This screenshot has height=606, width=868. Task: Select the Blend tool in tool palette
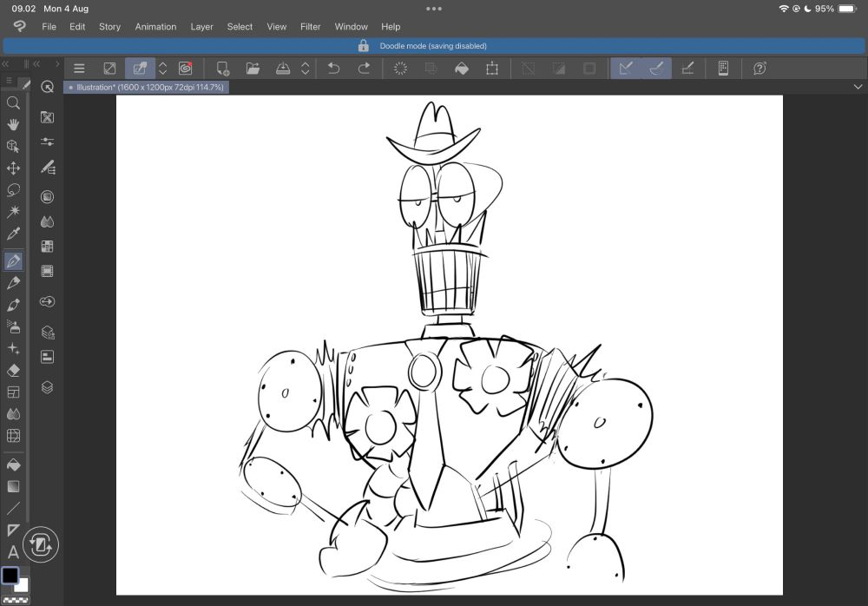coord(13,414)
